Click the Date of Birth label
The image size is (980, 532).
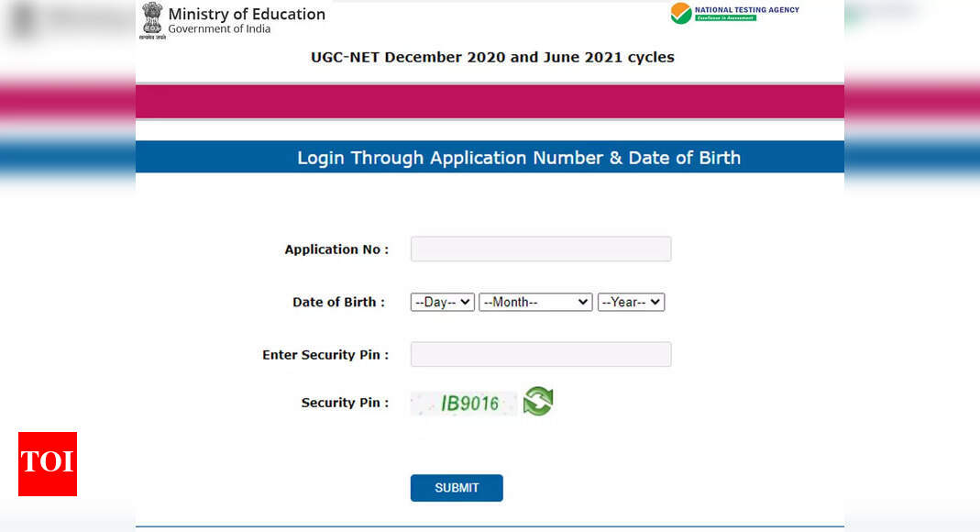point(339,302)
